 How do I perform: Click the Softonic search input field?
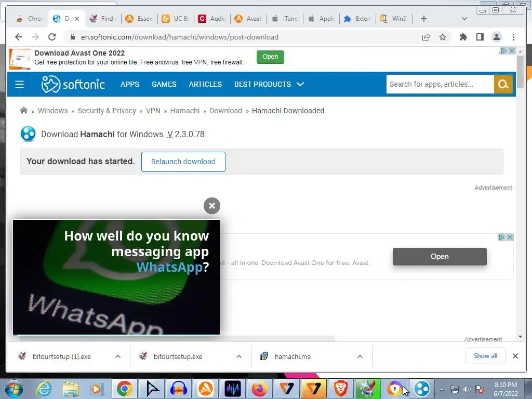tap(440, 84)
